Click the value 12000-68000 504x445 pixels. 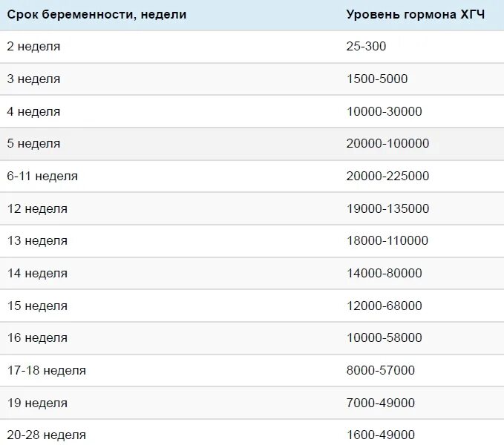point(384,306)
